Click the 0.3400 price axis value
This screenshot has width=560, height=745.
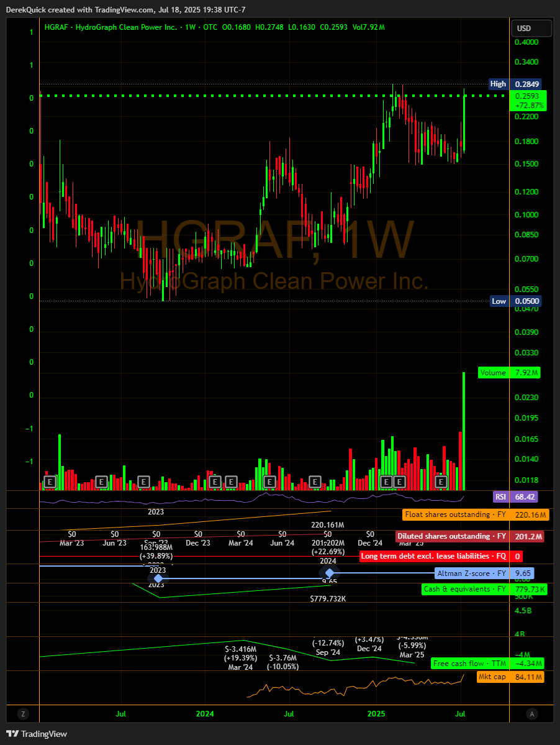(x=526, y=62)
